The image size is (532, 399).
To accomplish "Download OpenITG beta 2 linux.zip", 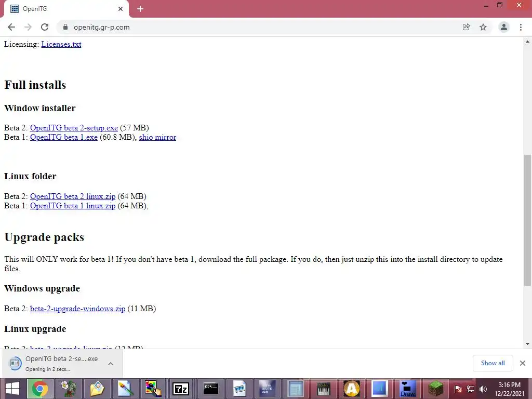I will 73,196.
